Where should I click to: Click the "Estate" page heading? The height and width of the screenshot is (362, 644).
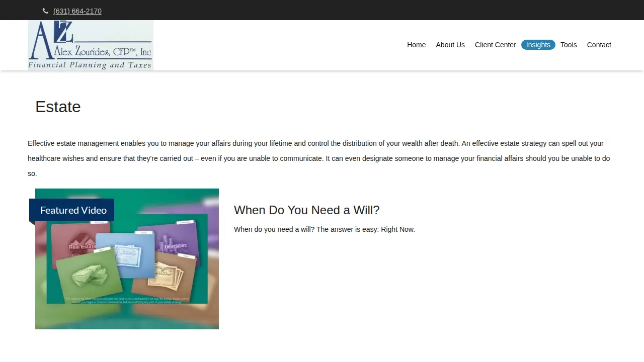tap(58, 107)
